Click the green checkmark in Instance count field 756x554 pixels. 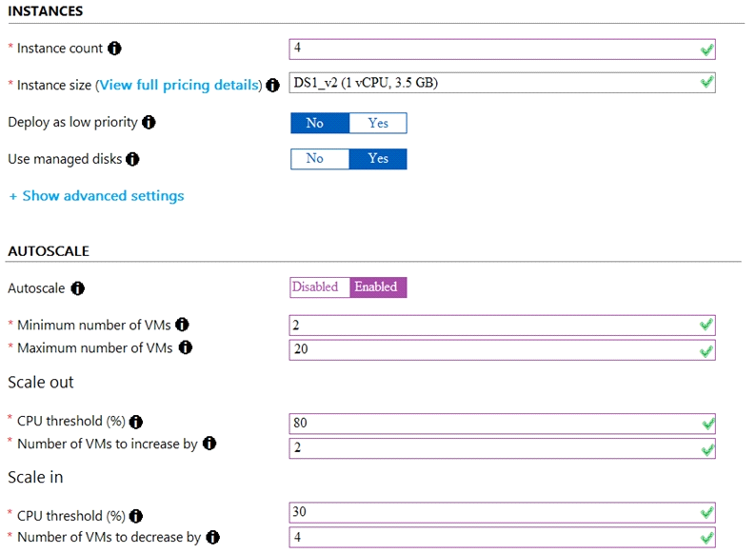click(x=706, y=49)
